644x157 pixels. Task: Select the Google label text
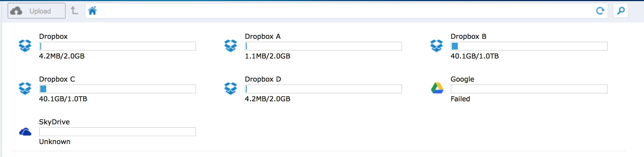click(462, 79)
